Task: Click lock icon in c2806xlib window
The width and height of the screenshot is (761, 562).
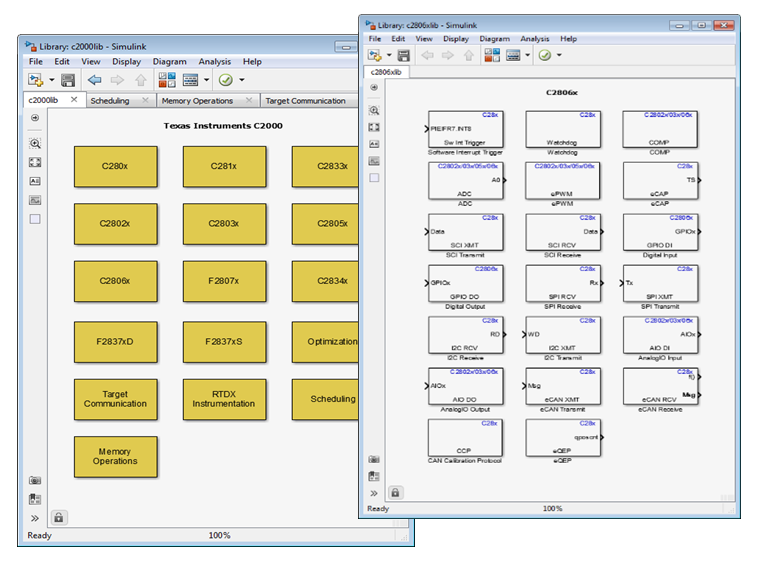Action: click(x=395, y=493)
